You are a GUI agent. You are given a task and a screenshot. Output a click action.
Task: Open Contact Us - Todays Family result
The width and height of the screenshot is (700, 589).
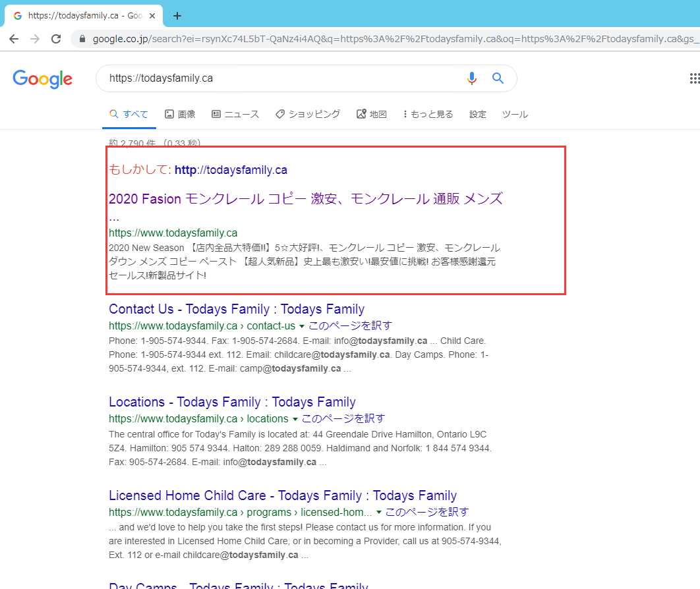click(x=237, y=309)
